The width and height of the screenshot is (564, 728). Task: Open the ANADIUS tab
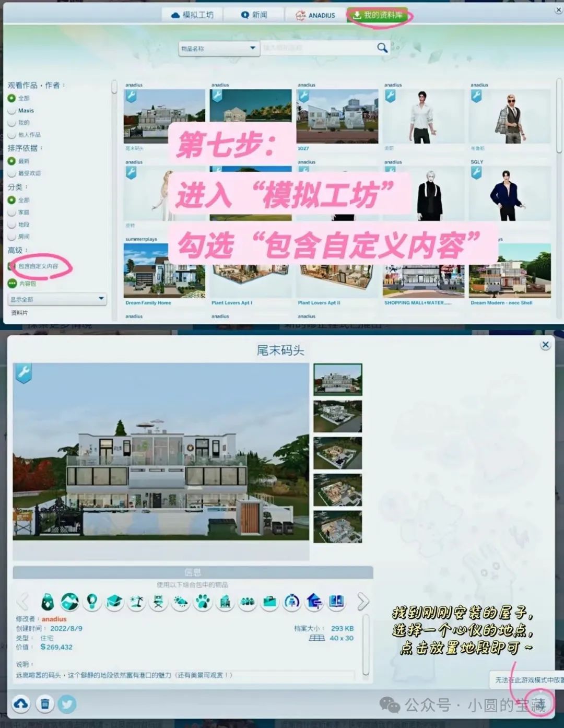tap(316, 15)
